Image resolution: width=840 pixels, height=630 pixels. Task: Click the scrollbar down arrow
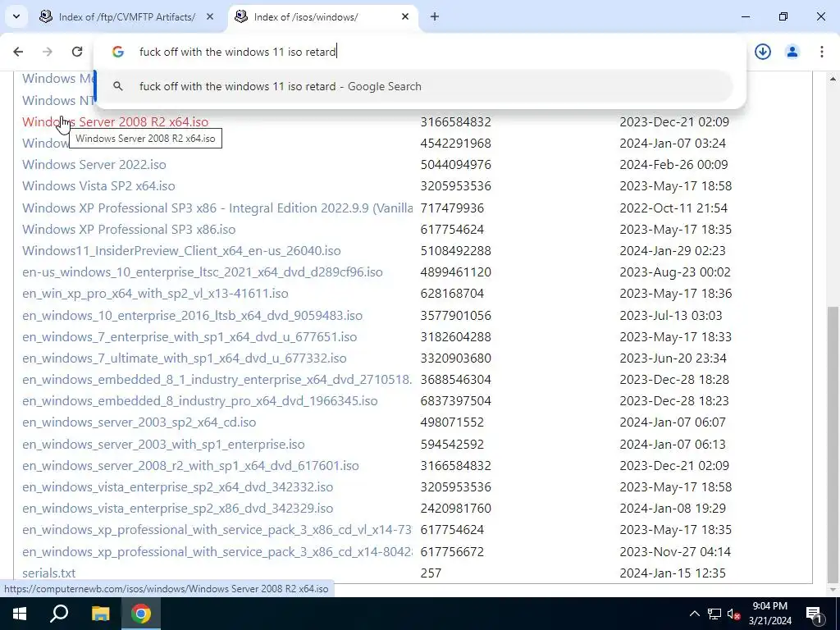click(x=833, y=591)
